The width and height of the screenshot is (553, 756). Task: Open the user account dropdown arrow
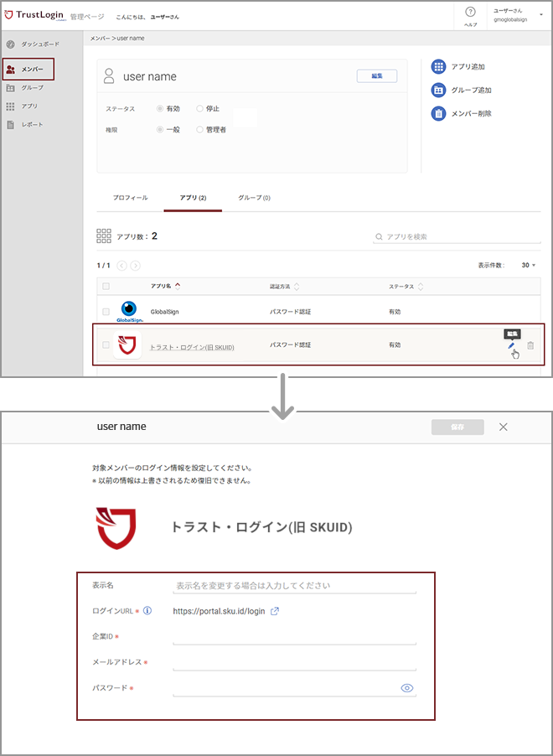[x=542, y=14]
